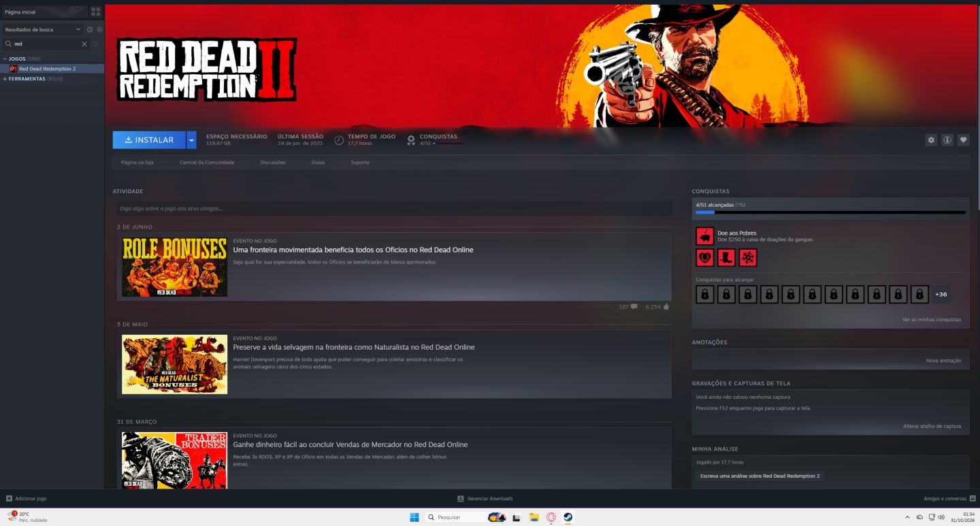The image size is (980, 526).
Task: Collapse the JOGOS category
Action: [x=5, y=59]
